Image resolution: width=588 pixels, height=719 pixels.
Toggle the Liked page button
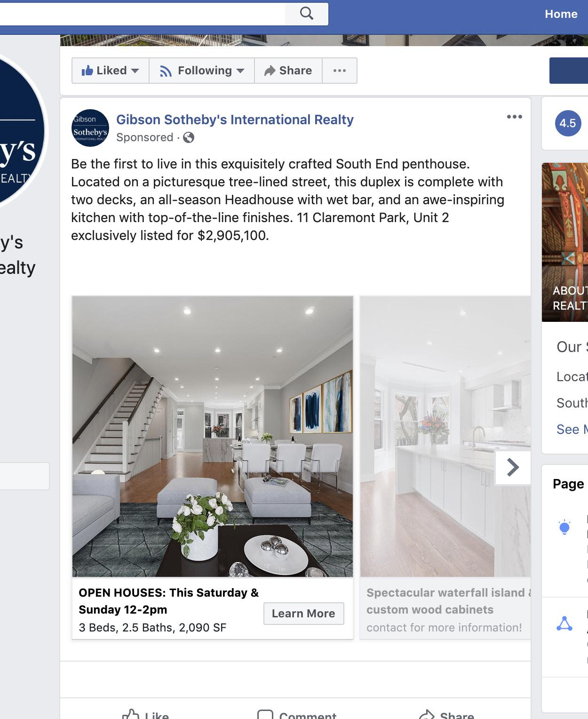pyautogui.click(x=104, y=71)
